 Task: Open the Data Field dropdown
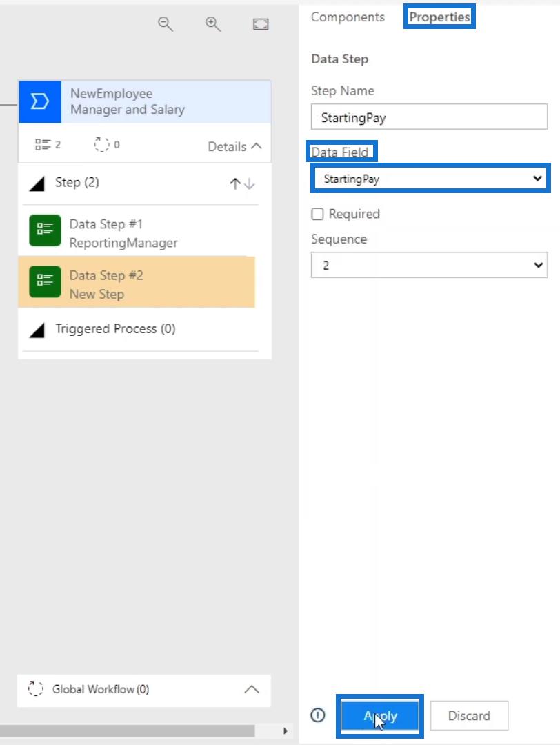(x=430, y=179)
